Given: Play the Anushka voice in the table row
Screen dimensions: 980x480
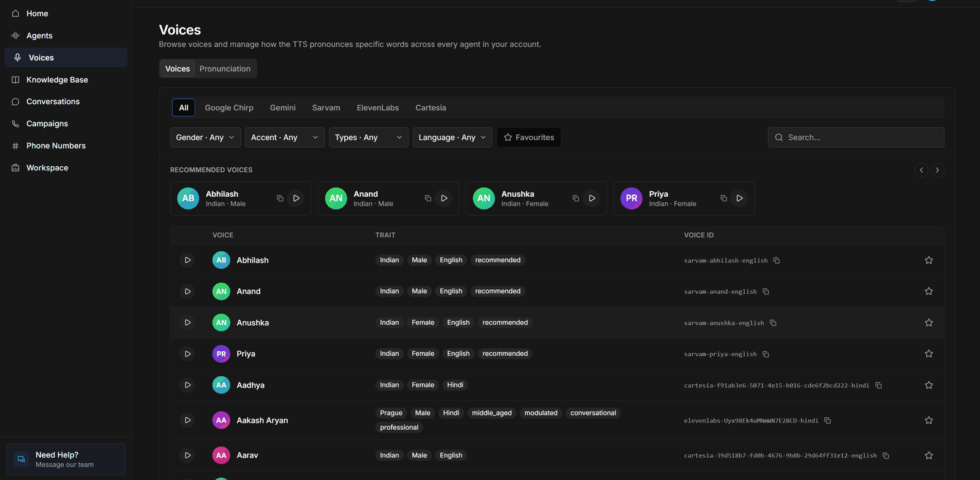Looking at the screenshot, I should (x=187, y=322).
